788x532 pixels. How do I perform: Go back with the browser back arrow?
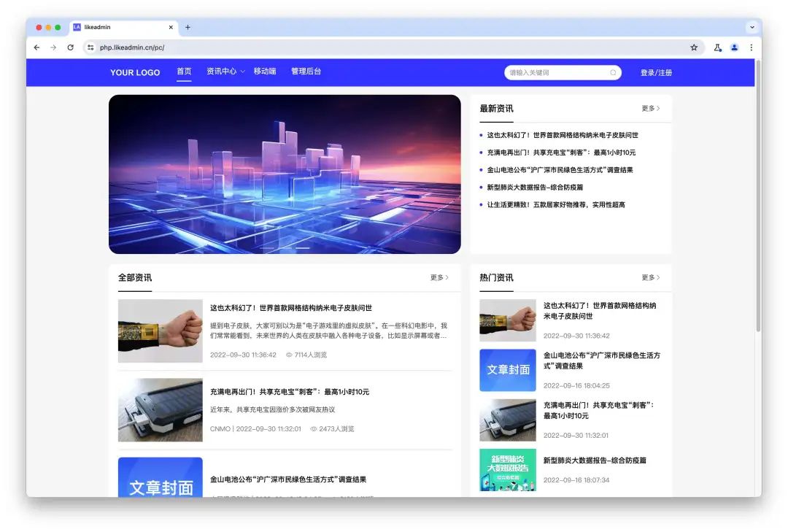[x=36, y=47]
